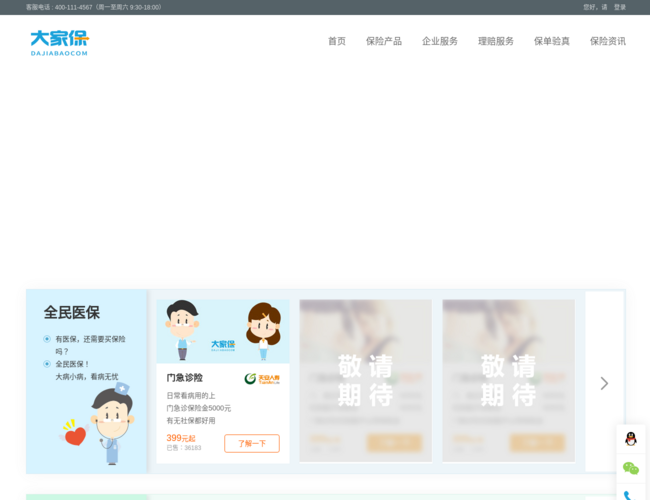The image size is (650, 500).
Task: Click the 登录 link in top bar
Action: click(x=620, y=7)
